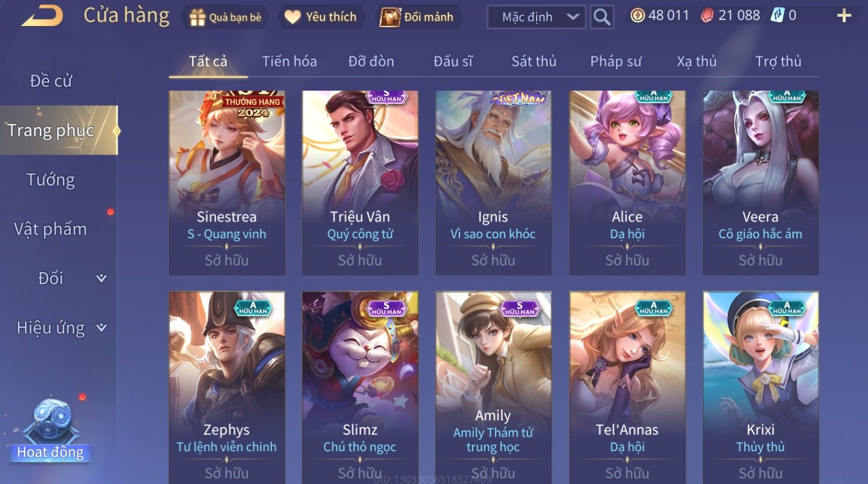The width and height of the screenshot is (868, 484).
Task: Open Quà bạn bè gift button
Action: [x=225, y=17]
